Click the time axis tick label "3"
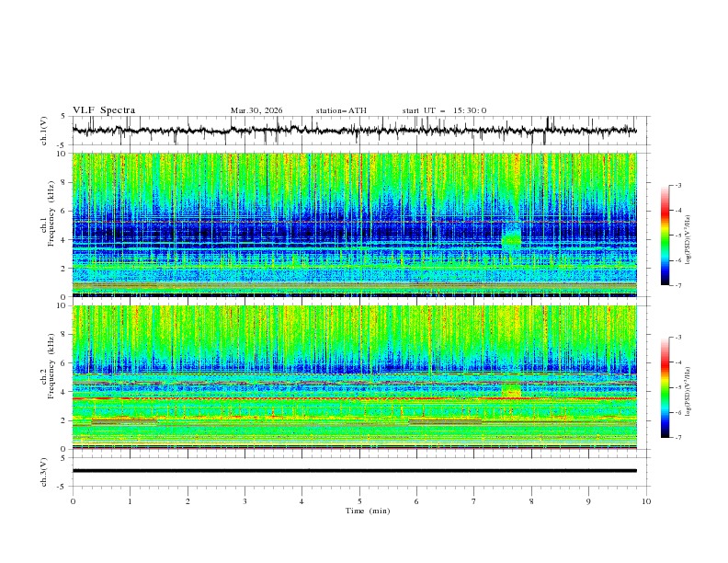Viewport: 728px width, 563px height. (245, 501)
